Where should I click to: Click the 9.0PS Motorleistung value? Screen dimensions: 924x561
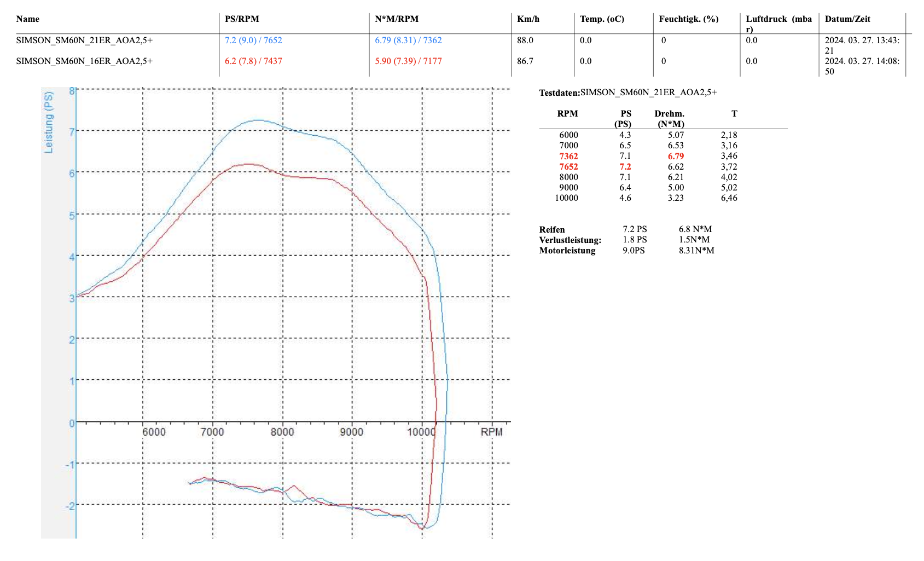click(634, 251)
